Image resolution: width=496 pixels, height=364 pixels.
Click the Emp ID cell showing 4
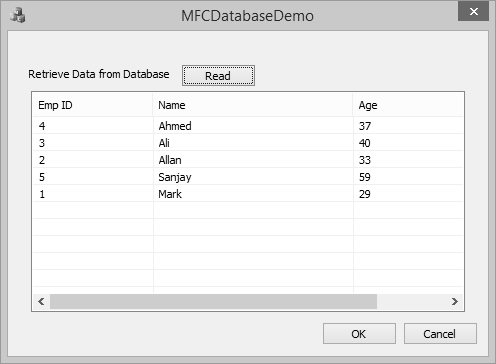coord(42,126)
